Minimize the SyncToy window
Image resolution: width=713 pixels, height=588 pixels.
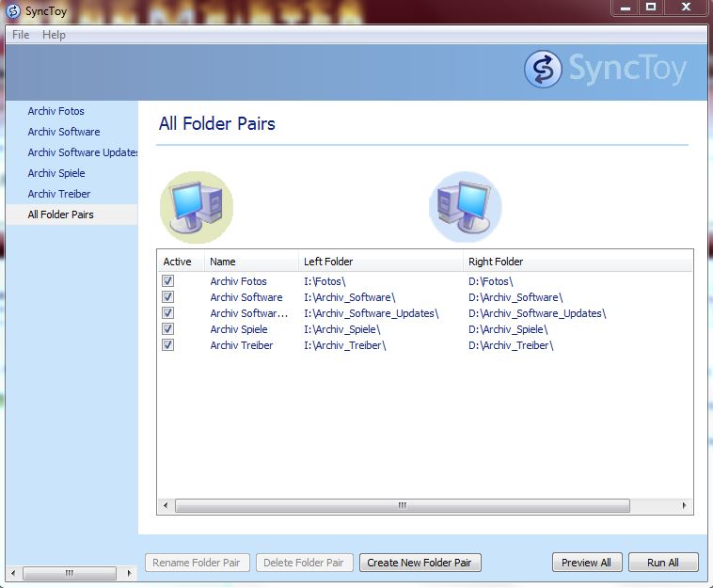(626, 8)
